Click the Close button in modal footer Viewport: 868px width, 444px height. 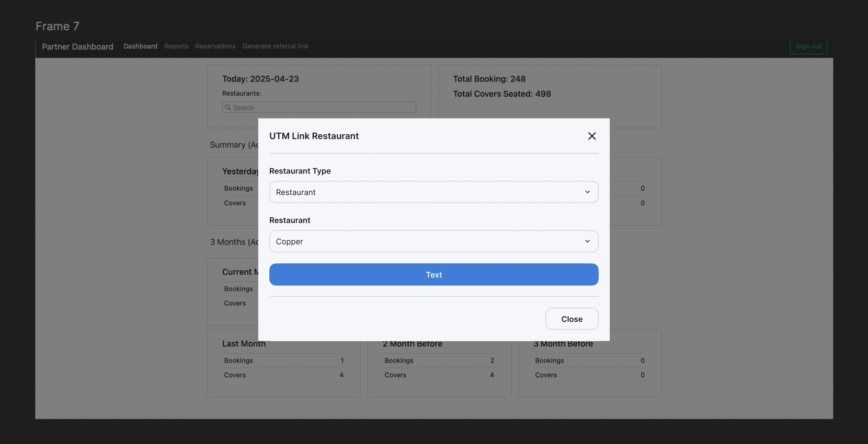coord(572,319)
